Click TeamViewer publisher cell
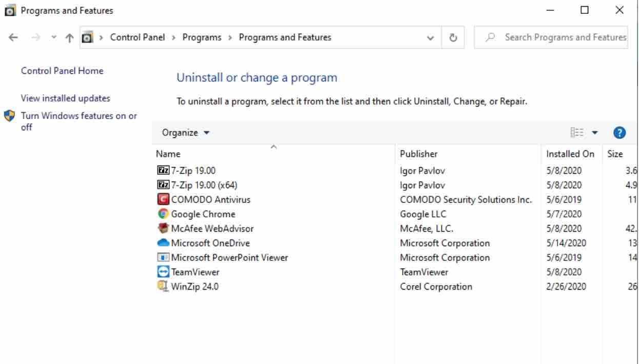This screenshot has width=639, height=364. click(424, 272)
